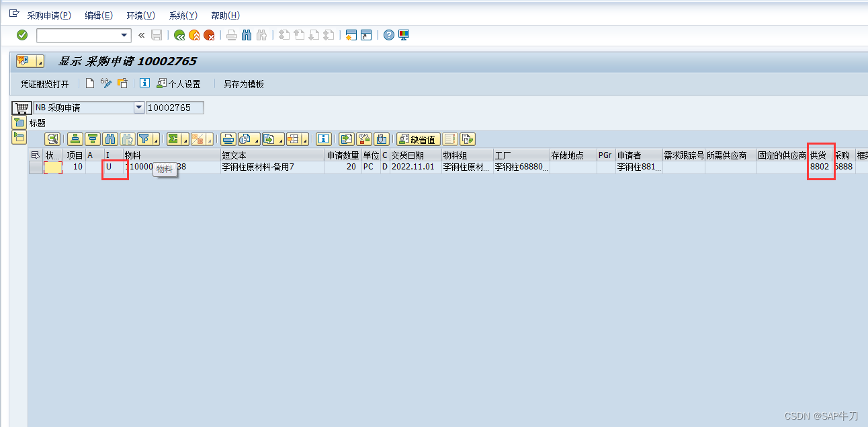
Task: Collapse the item overview section
Action: tap(19, 138)
